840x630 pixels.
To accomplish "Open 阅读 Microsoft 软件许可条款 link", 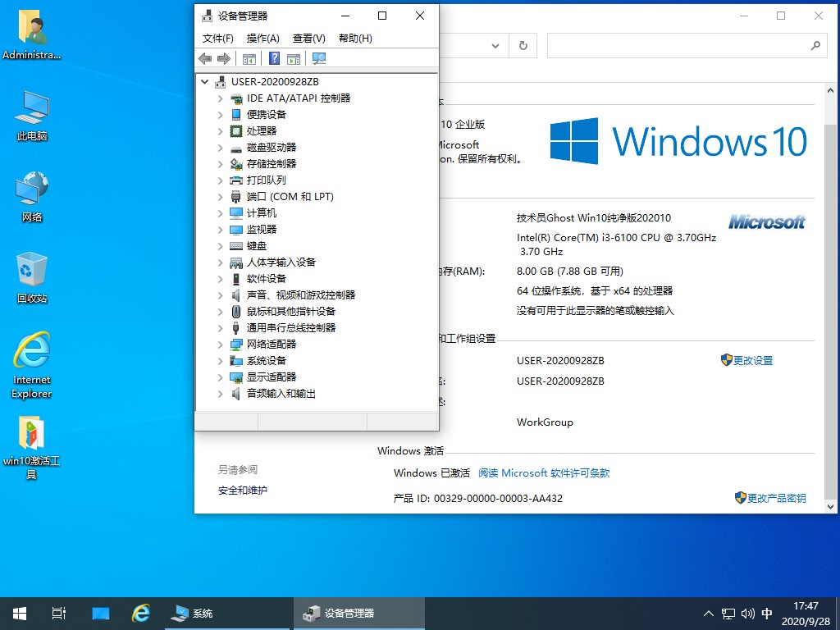I will pyautogui.click(x=544, y=473).
